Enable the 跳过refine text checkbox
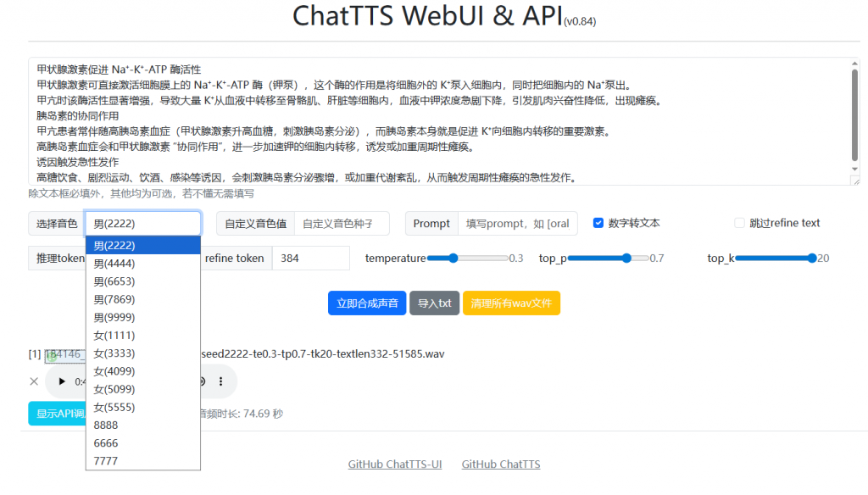The height and width of the screenshot is (495, 868). [739, 223]
